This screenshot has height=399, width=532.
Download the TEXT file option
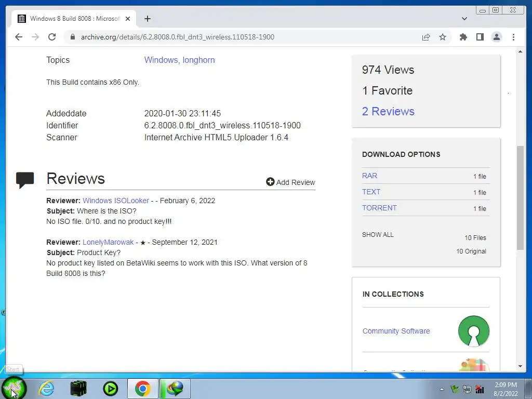(x=371, y=192)
